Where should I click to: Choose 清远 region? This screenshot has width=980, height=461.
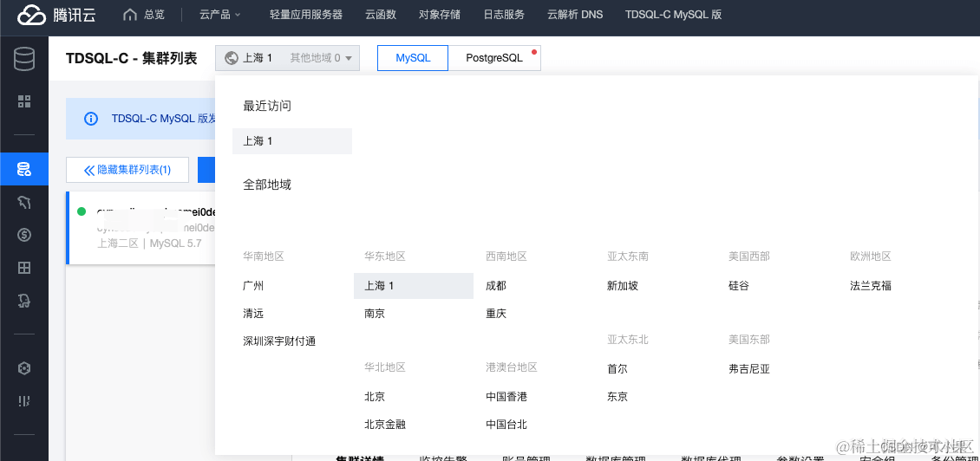pos(253,314)
